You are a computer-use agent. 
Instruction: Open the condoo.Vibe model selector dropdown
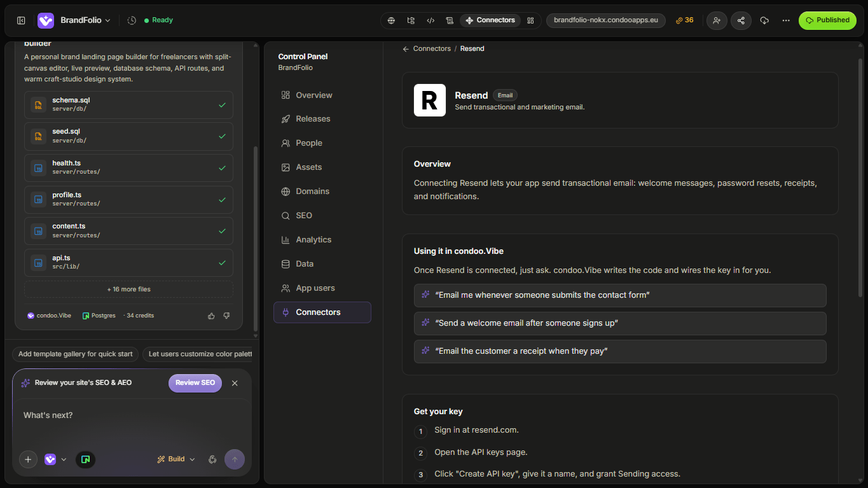pyautogui.click(x=55, y=459)
